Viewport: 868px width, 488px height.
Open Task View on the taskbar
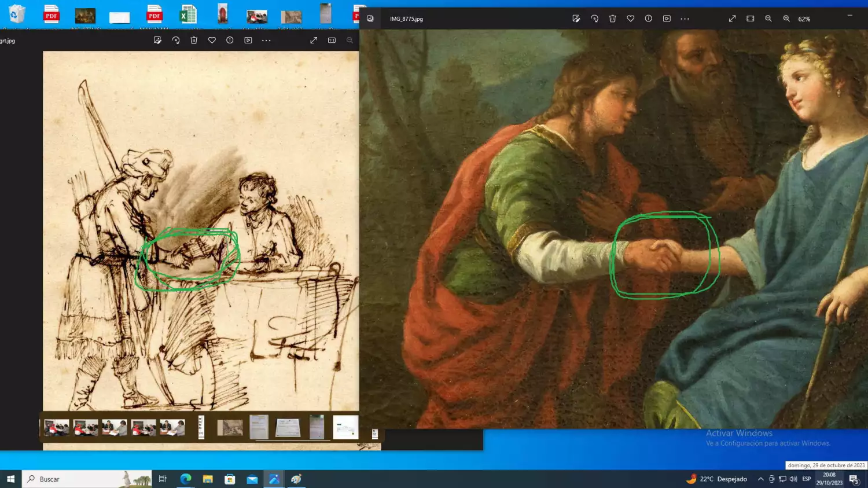tap(163, 479)
